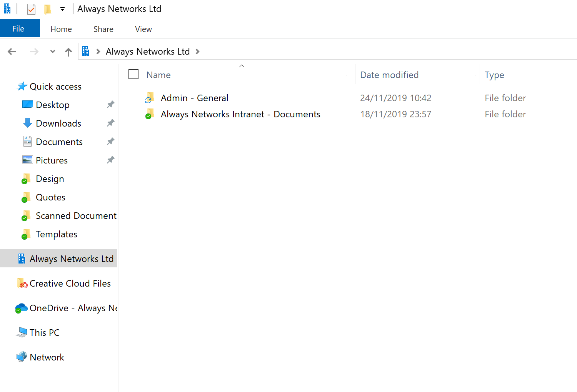Open Creative Cloud Files in sidebar

70,284
